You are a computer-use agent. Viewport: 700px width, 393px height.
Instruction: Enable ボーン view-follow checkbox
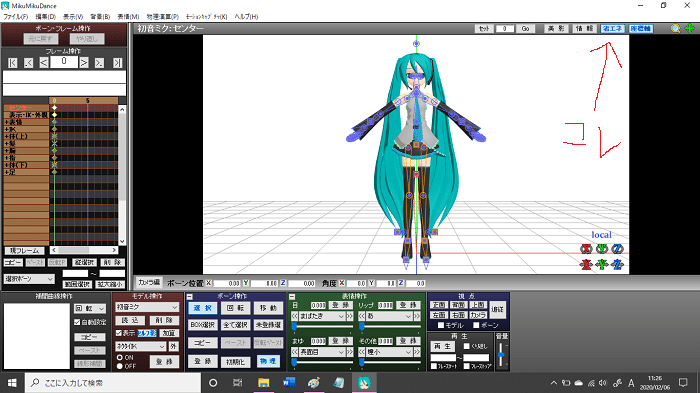click(476, 325)
